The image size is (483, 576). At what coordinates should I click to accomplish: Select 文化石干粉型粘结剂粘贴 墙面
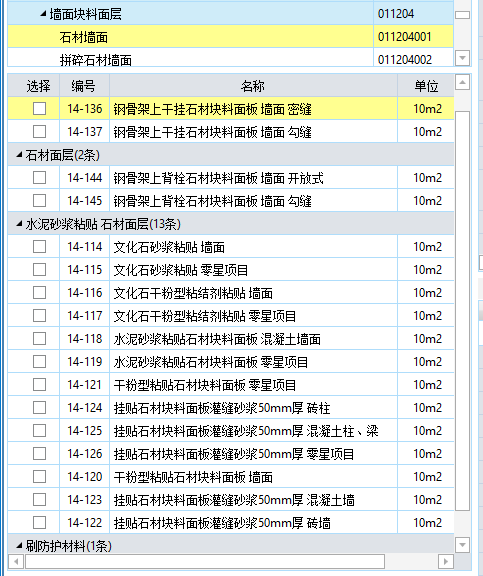coord(193,293)
